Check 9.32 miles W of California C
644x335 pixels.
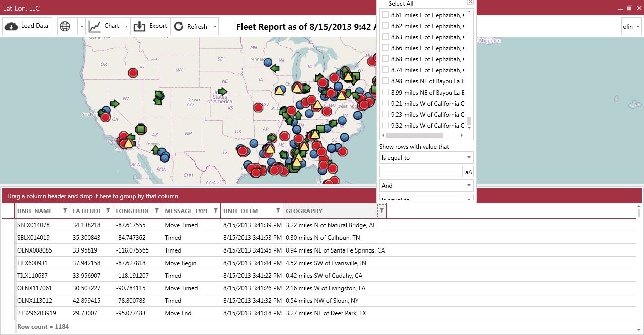point(386,125)
